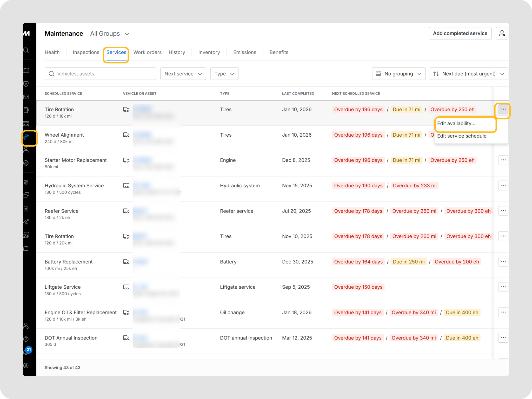This screenshot has width=532, height=399.
Task: Open the help question mark icon
Action: pyautogui.click(x=26, y=339)
